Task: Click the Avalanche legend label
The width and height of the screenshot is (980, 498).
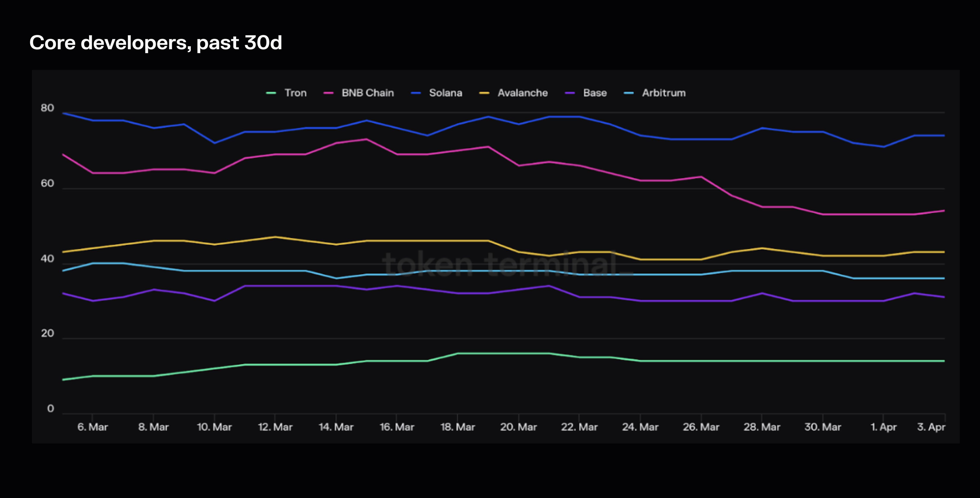Action: 522,93
